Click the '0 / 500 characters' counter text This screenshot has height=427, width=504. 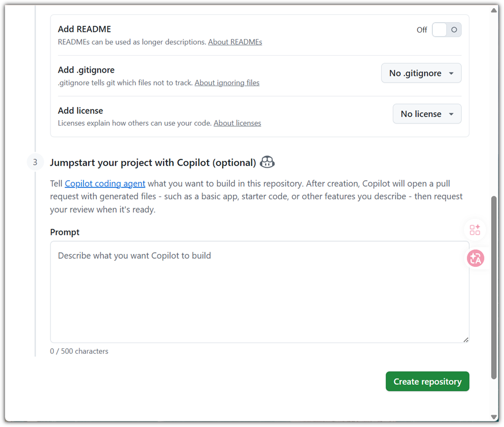79,351
